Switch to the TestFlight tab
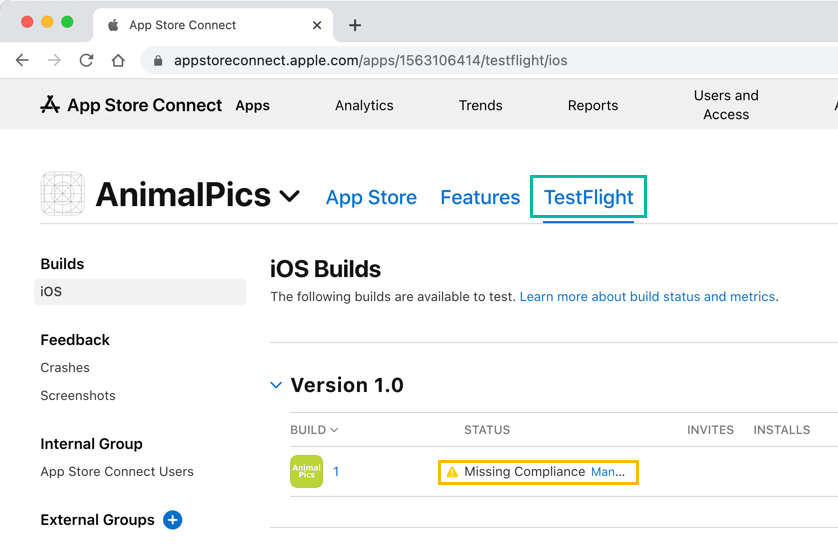Screen dimensions: 838x545 click(588, 197)
